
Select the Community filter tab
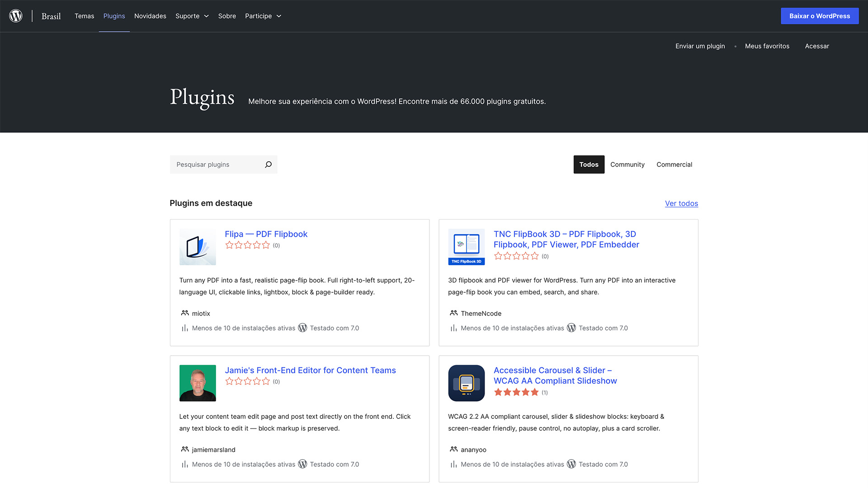pos(627,164)
